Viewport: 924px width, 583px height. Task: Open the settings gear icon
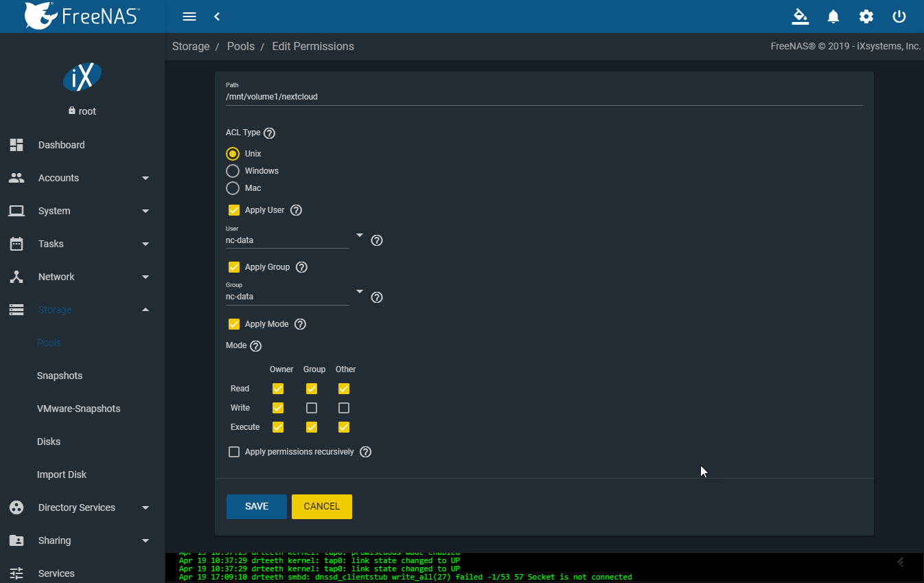click(x=866, y=16)
